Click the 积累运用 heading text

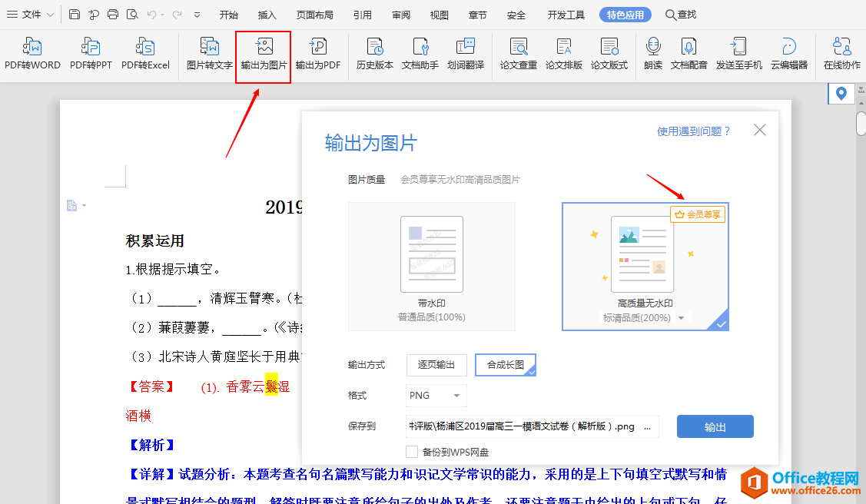(154, 240)
